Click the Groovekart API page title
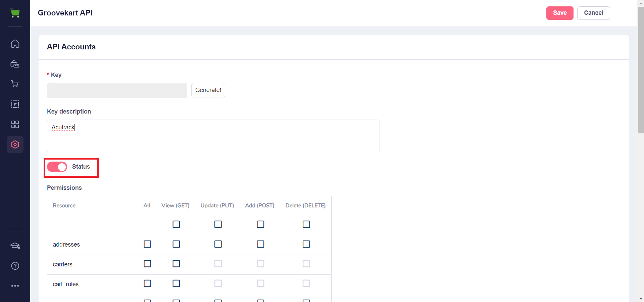 [x=65, y=13]
